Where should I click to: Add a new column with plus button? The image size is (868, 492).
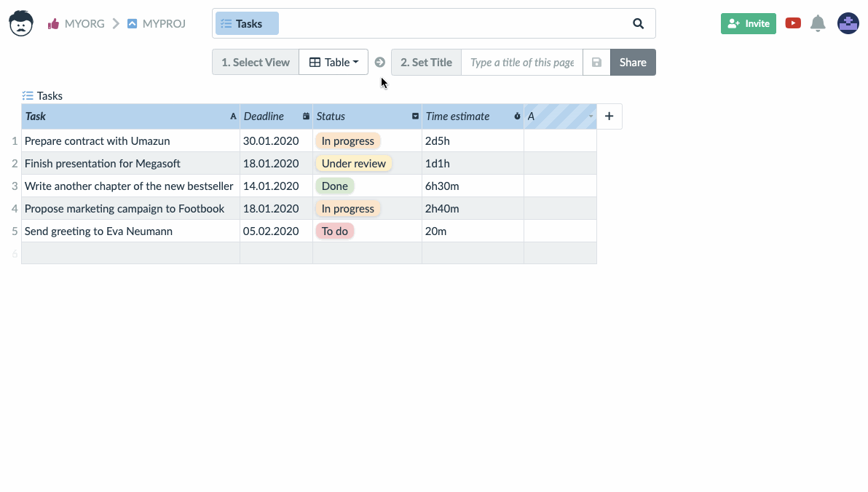coord(609,116)
